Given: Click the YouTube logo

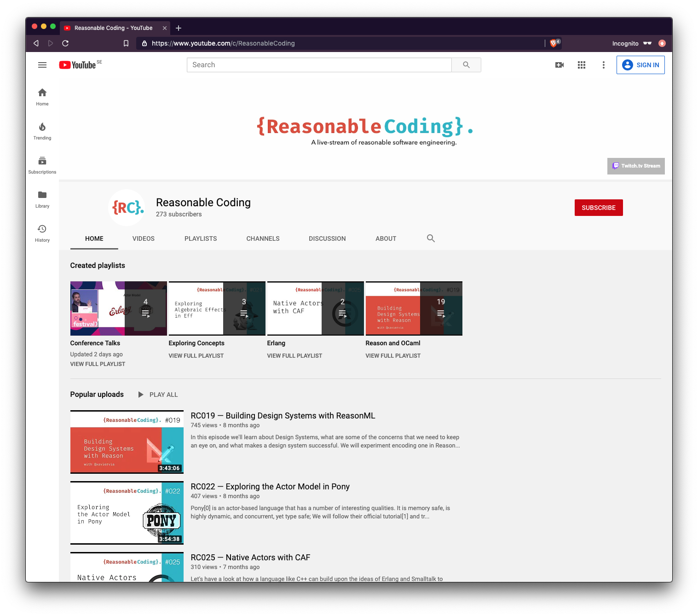Looking at the screenshot, I should (x=77, y=64).
